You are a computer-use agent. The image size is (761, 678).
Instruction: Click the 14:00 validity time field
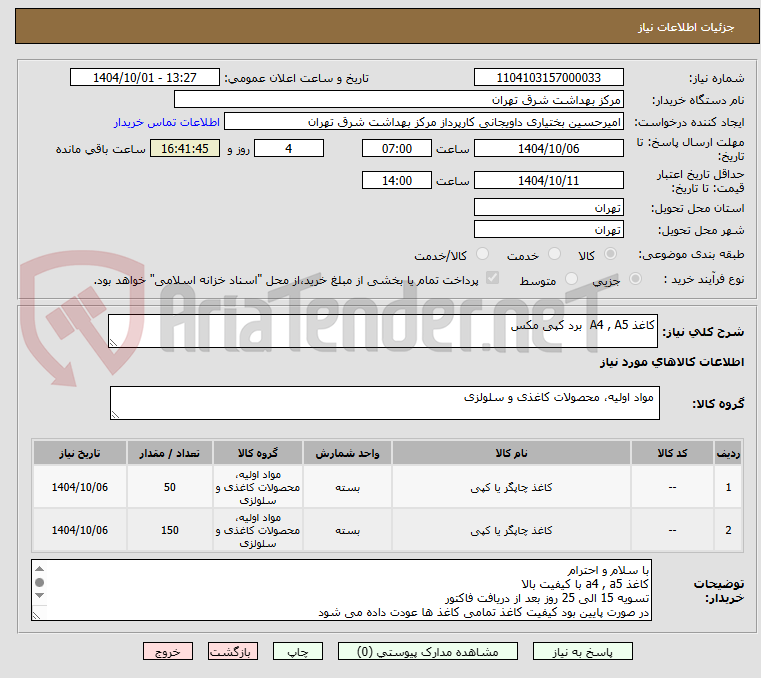point(397,181)
